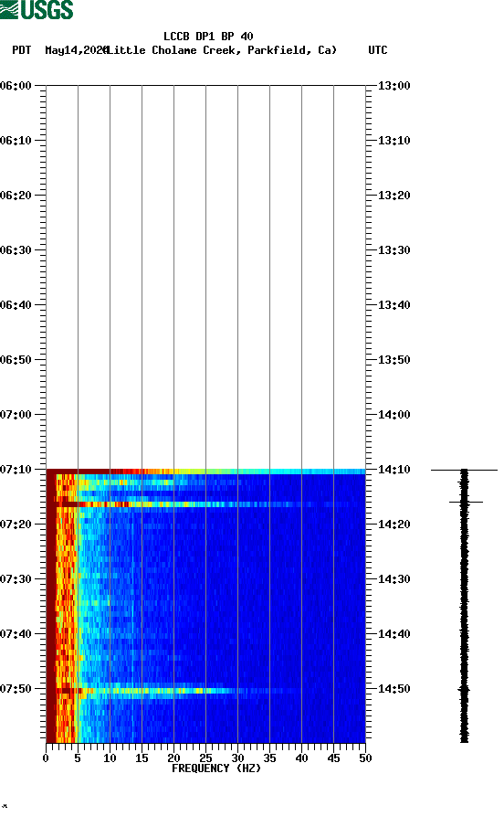This screenshot has height=816, width=504.
Task: Click the 07:00 PDT time label
Action: 16,415
